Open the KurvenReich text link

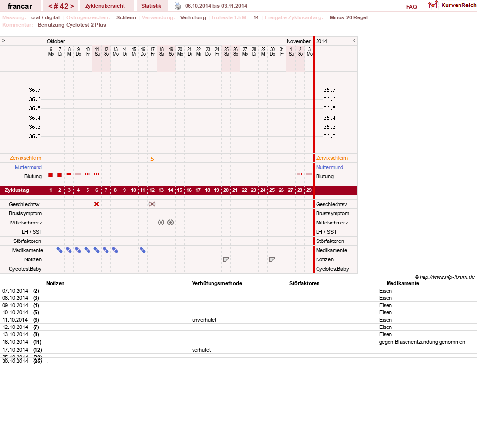point(459,5)
